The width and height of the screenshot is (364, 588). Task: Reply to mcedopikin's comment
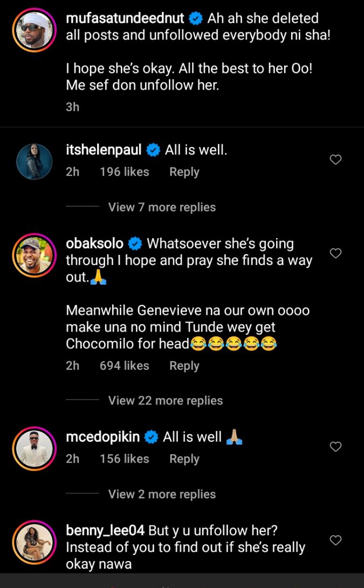[x=184, y=459]
